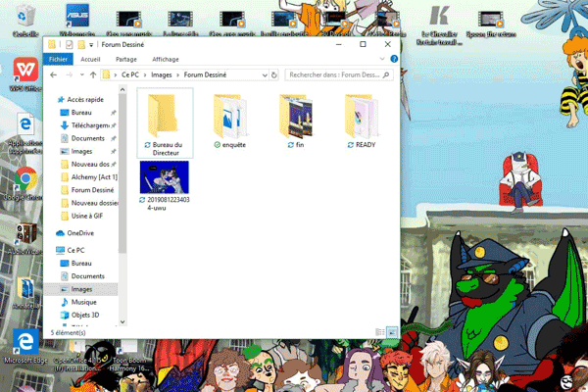This screenshot has height=392, width=588.
Task: Switch to the Affichage ribbon tab
Action: (166, 59)
